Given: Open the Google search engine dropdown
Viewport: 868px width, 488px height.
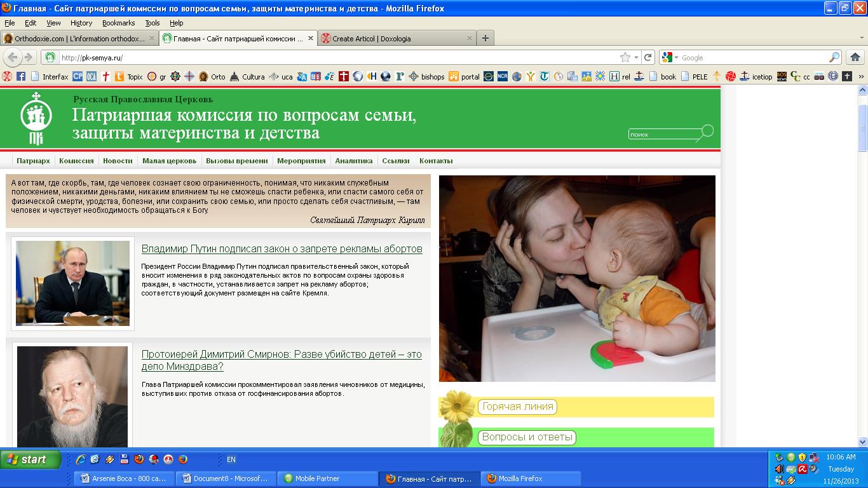Looking at the screenshot, I should point(670,57).
